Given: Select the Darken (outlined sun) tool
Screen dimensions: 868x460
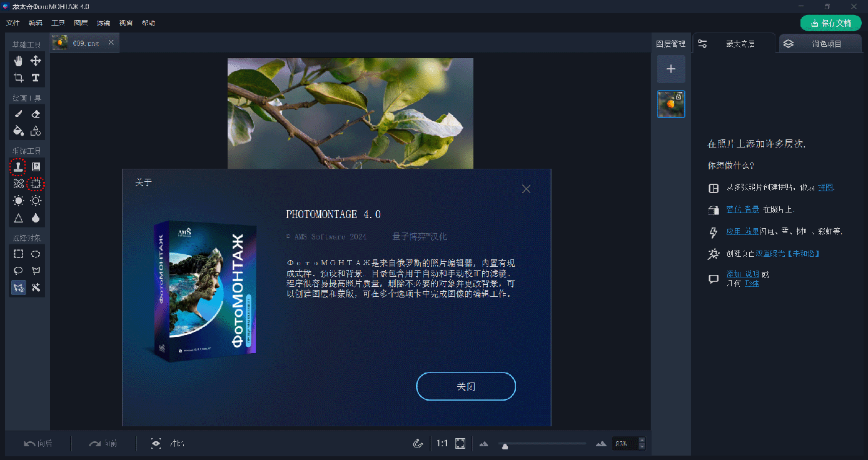Looking at the screenshot, I should pos(36,201).
